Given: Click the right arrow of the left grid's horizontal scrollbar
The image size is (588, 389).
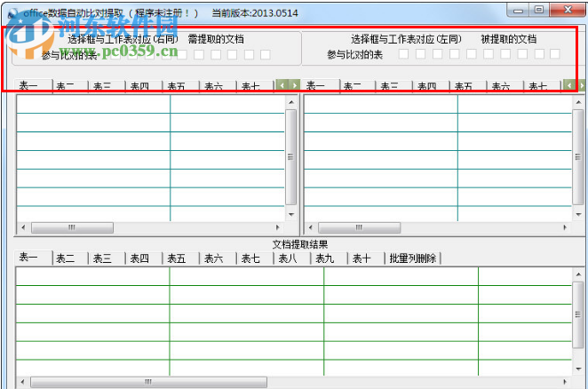Looking at the screenshot, I should [x=277, y=227].
